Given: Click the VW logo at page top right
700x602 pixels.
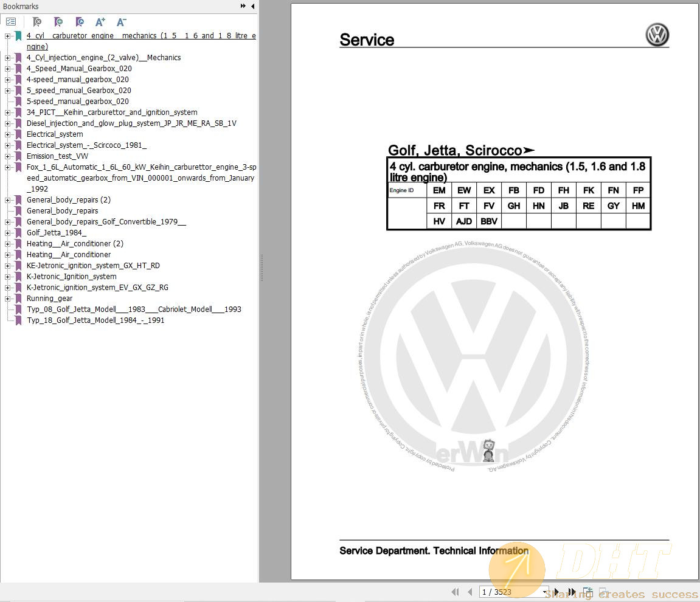Looking at the screenshot, I should (x=657, y=35).
